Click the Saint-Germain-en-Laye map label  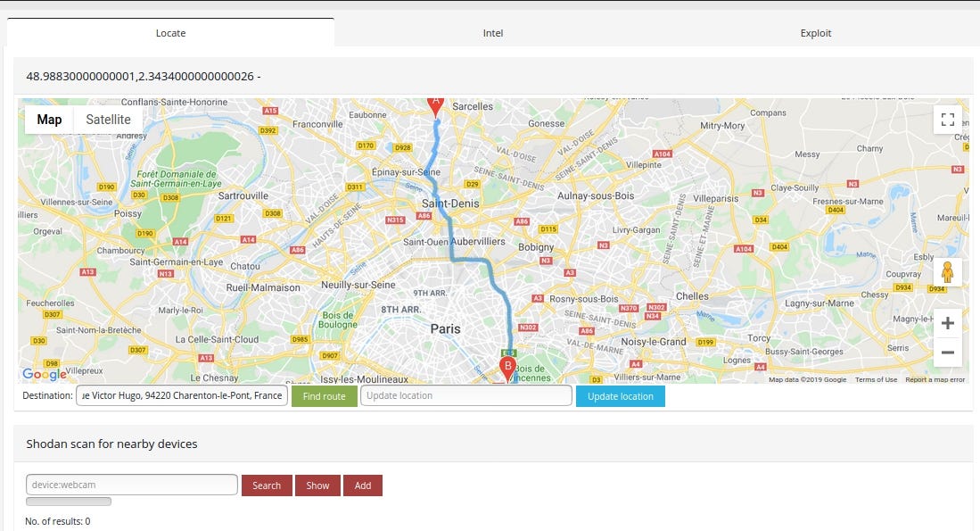tap(177, 262)
